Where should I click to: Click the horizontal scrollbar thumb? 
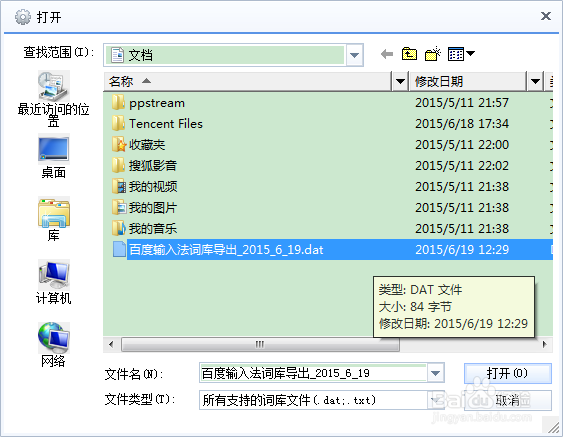click(x=260, y=344)
